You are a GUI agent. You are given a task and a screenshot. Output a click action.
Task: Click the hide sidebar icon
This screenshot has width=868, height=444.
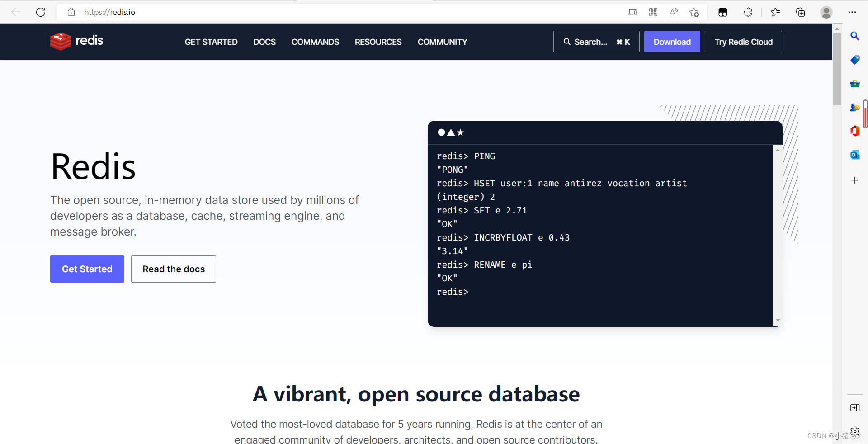pyautogui.click(x=855, y=408)
